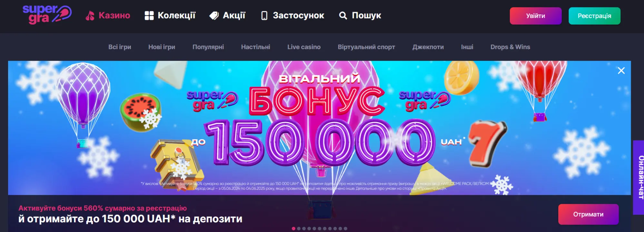The height and width of the screenshot is (232, 644).
Task: Select the first active carousel dot
Action: tap(293, 228)
